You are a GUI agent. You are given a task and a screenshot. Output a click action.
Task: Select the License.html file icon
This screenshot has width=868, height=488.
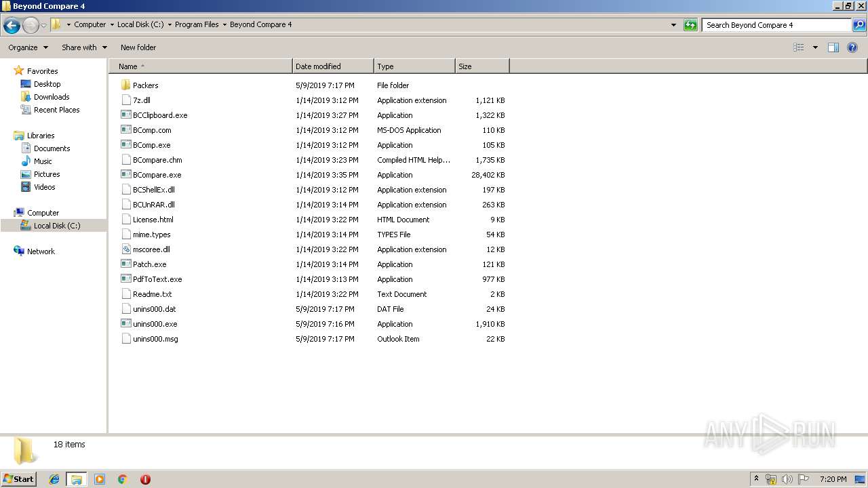point(125,220)
